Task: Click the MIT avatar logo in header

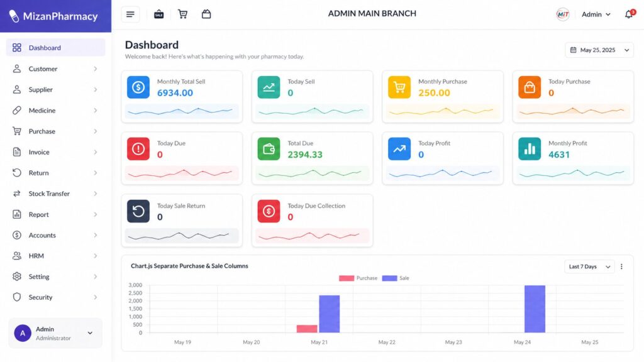Action: click(x=563, y=14)
